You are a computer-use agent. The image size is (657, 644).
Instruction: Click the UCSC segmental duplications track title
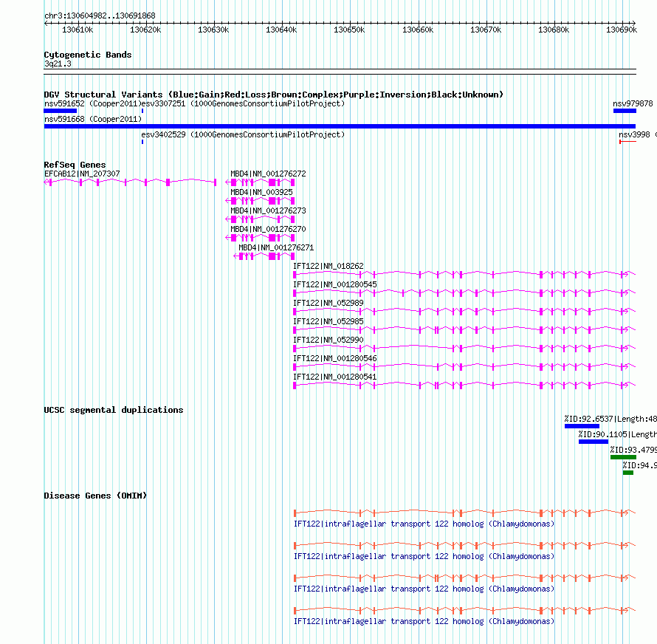[x=114, y=410]
